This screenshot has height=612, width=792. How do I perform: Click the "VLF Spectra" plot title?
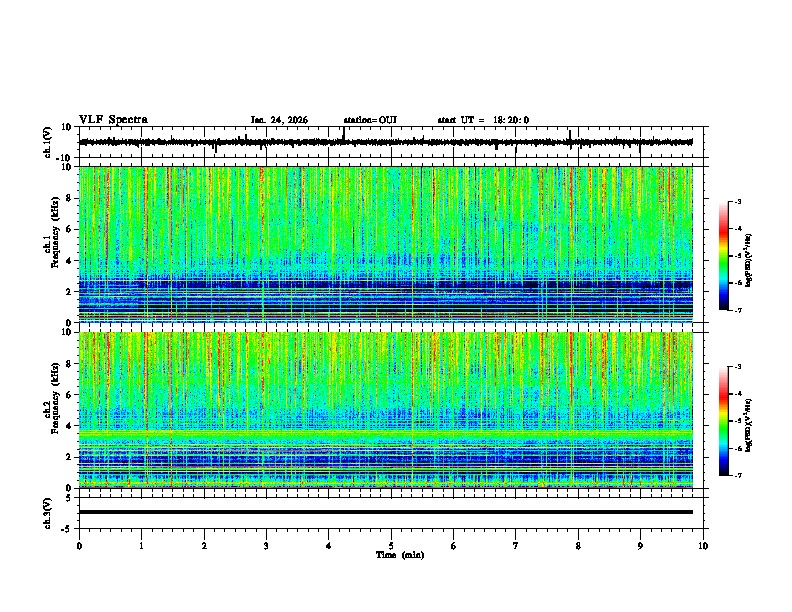tap(113, 120)
